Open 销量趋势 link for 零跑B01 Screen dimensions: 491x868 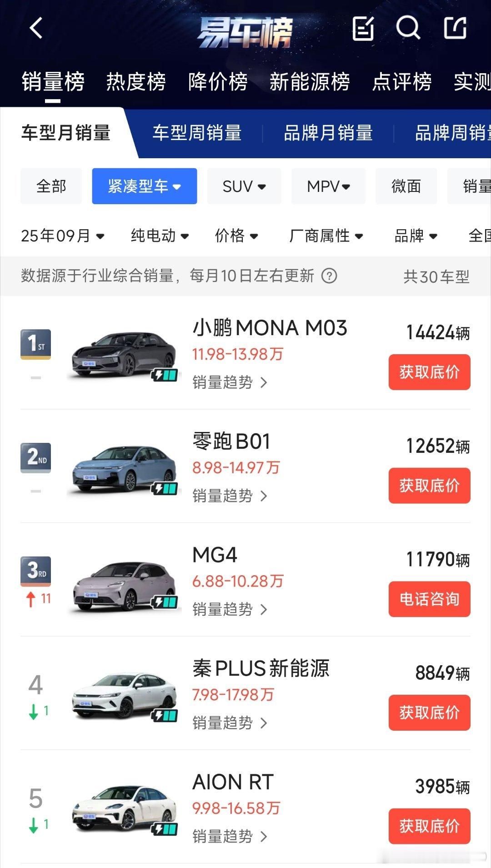click(x=230, y=496)
